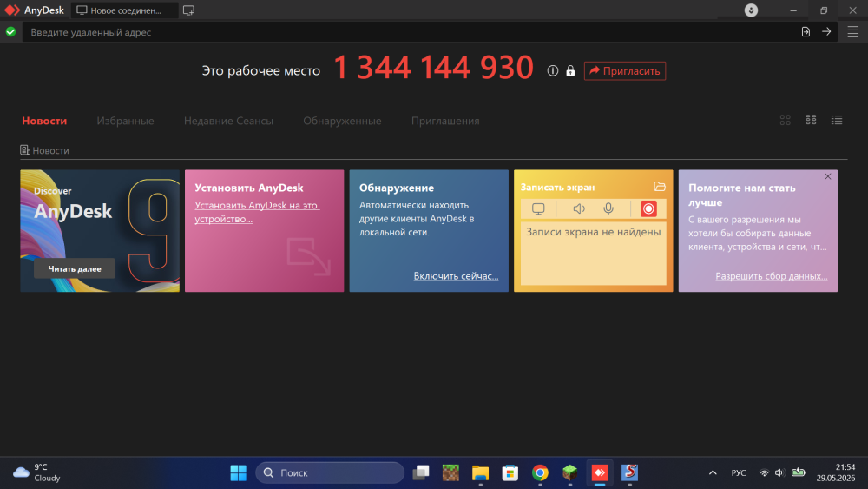Image resolution: width=868 pixels, height=489 pixels.
Task: Toggle screen capture in the screen recording card
Action: tap(538, 208)
